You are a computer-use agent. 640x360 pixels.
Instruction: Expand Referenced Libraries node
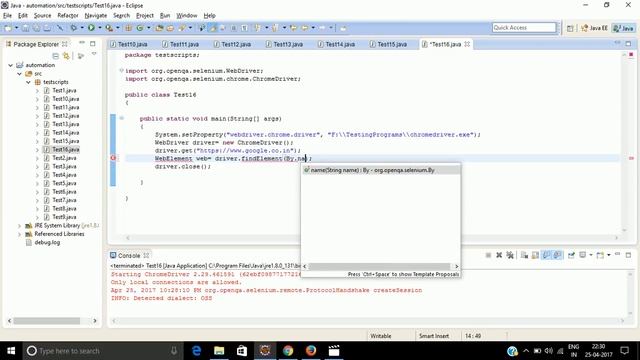(19, 234)
